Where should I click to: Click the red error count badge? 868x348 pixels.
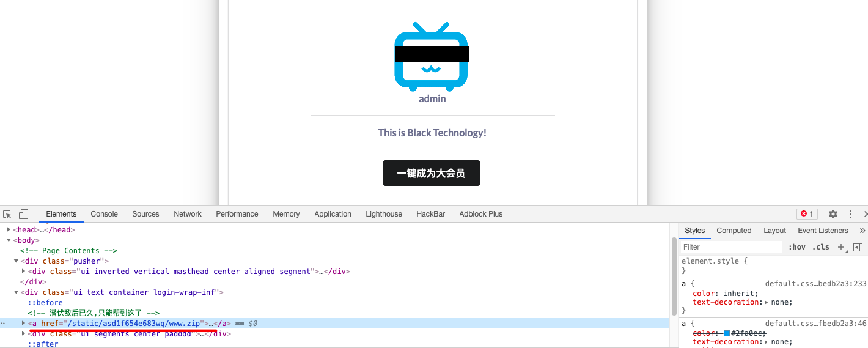click(x=807, y=214)
